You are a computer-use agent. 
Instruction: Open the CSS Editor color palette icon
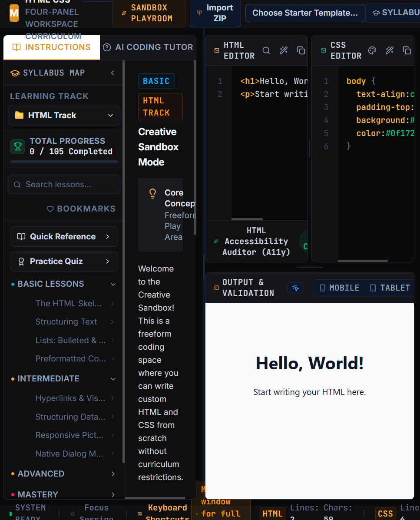[x=372, y=50]
